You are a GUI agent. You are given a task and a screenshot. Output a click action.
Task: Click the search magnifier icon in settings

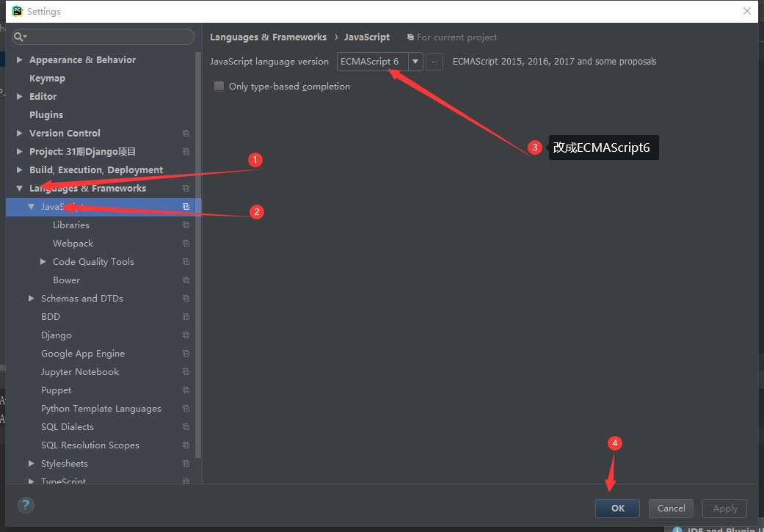(20, 37)
